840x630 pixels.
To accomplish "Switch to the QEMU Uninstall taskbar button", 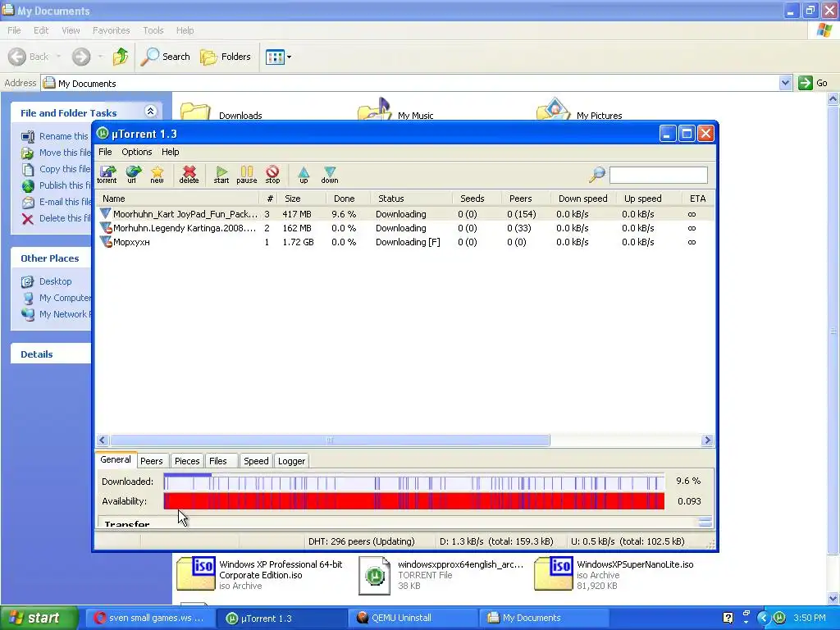I will click(x=412, y=618).
